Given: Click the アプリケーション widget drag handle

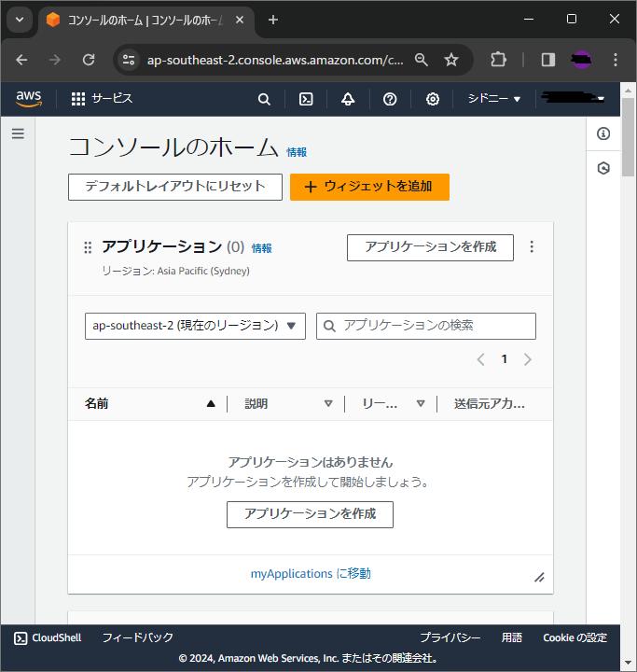Looking at the screenshot, I should pos(88,247).
